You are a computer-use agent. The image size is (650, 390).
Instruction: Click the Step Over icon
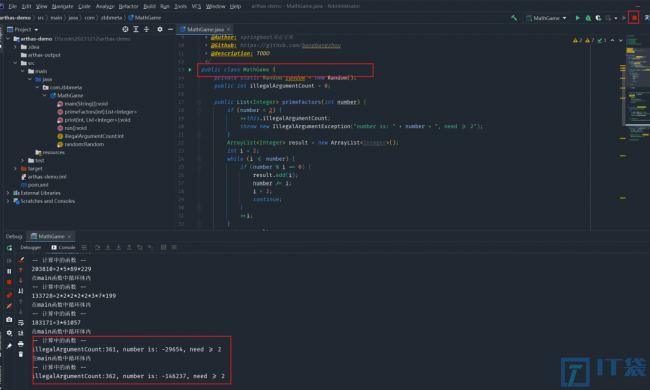[97, 247]
